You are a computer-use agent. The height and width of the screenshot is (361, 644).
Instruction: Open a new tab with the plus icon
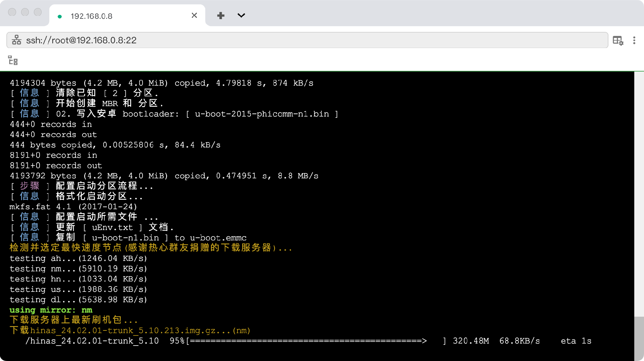[x=221, y=15]
